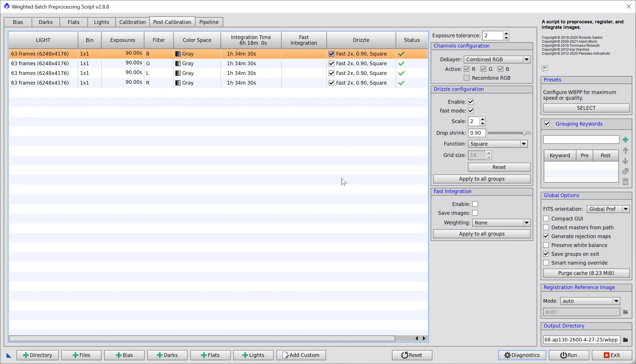Open output directory folder browse icon

[625, 340]
